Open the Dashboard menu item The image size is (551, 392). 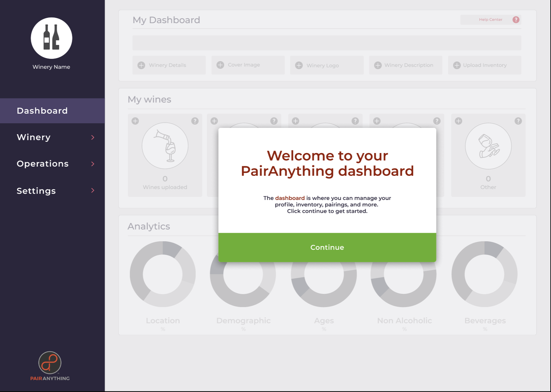coord(52,111)
